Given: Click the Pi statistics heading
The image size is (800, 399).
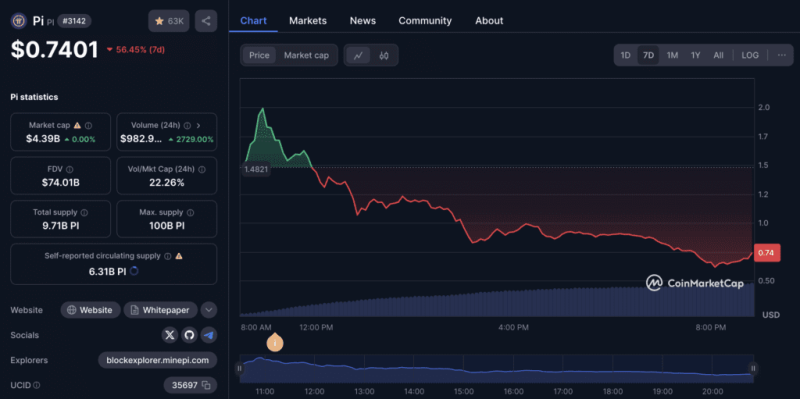Looking at the screenshot, I should [34, 97].
